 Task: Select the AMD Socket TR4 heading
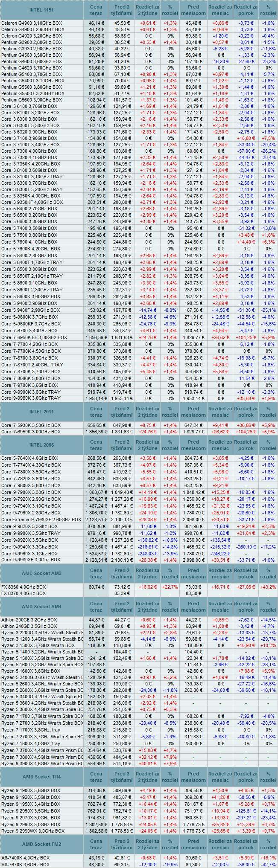tap(41, 777)
